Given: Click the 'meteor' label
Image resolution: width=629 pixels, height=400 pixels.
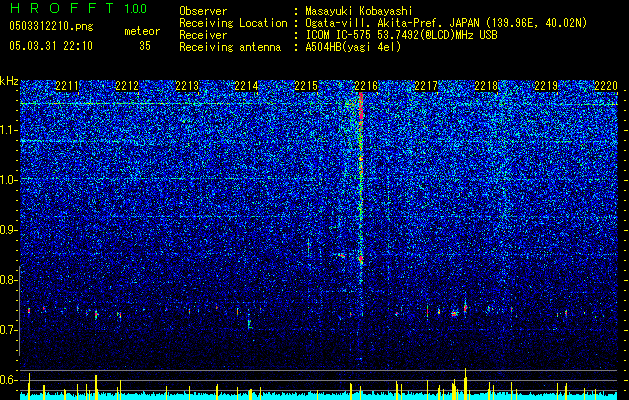Looking at the screenshot, I should tap(142, 31).
